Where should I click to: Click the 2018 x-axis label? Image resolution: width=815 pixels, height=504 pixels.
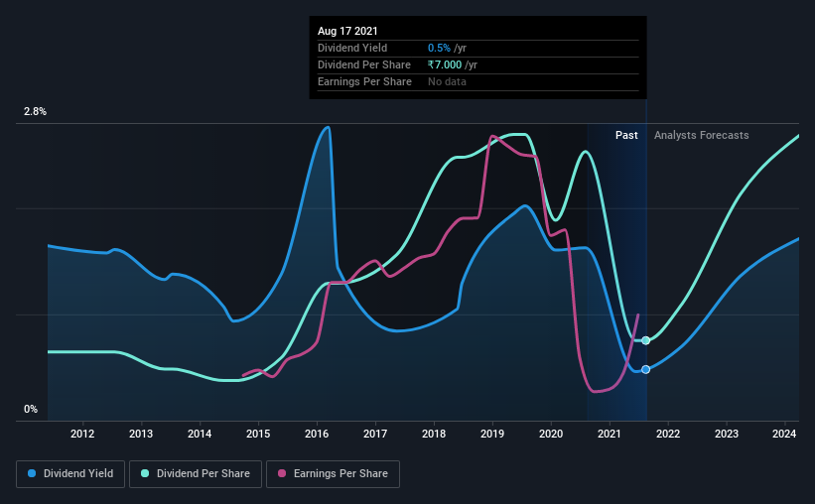[434, 434]
